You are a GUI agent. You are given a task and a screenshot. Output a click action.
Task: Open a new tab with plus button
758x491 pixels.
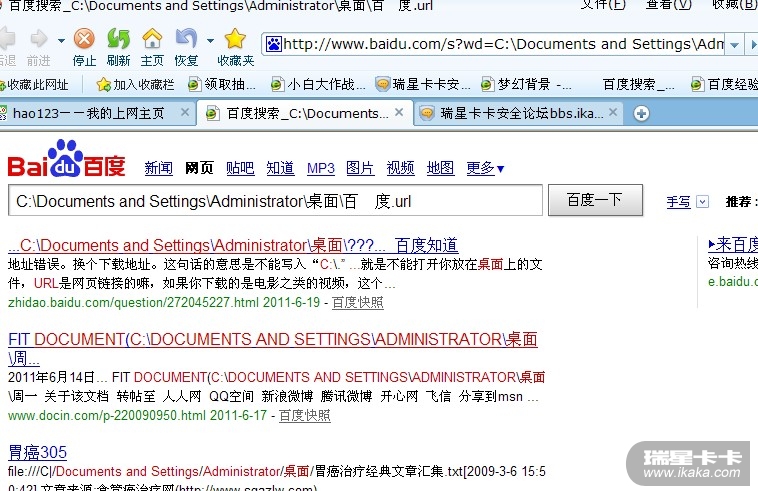click(641, 114)
